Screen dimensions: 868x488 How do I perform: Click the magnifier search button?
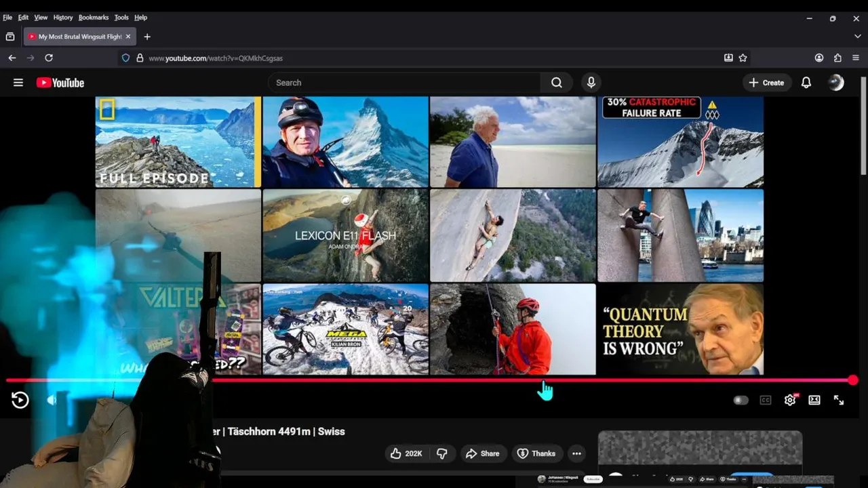pyautogui.click(x=557, y=83)
